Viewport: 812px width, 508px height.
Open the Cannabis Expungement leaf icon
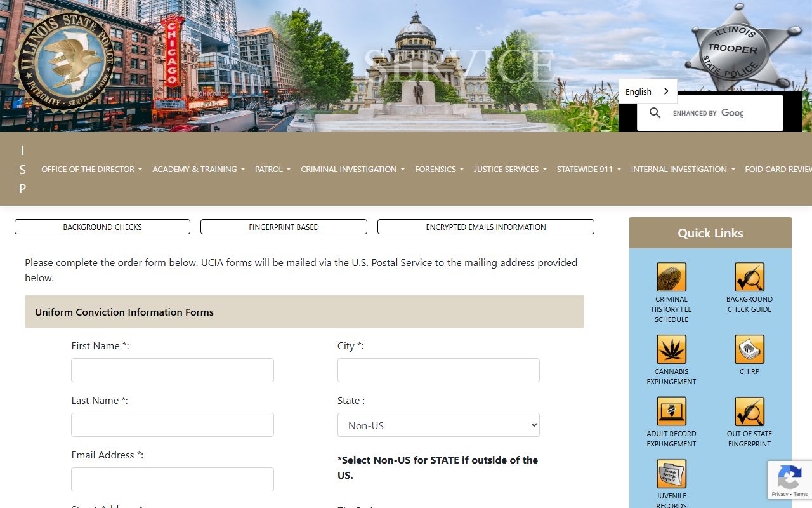click(671, 349)
